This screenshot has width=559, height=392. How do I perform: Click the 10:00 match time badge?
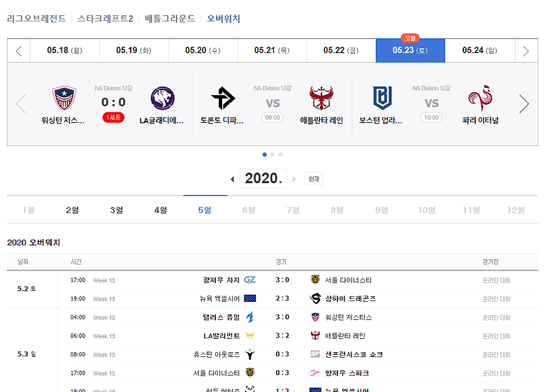pyautogui.click(x=431, y=117)
